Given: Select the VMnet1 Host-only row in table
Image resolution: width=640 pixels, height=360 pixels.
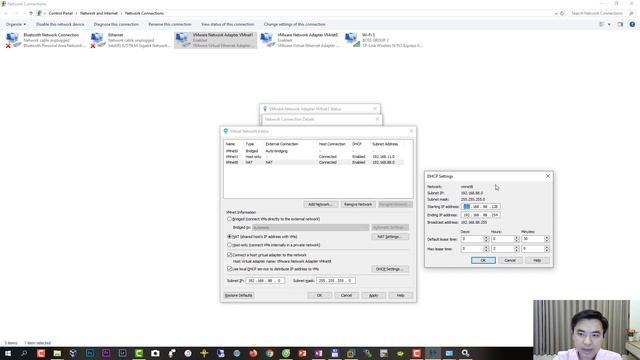Looking at the screenshot, I should tap(314, 157).
